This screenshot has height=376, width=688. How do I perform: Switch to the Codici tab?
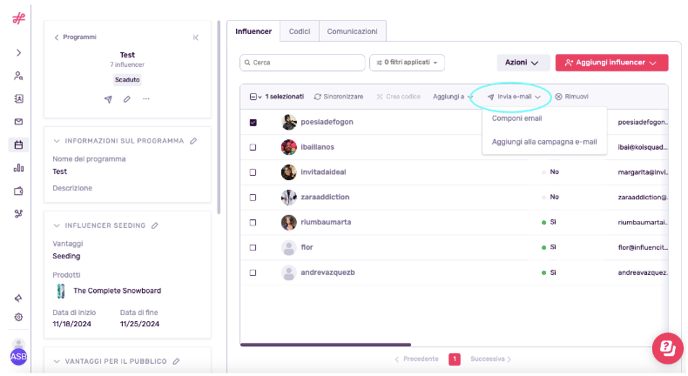point(300,32)
